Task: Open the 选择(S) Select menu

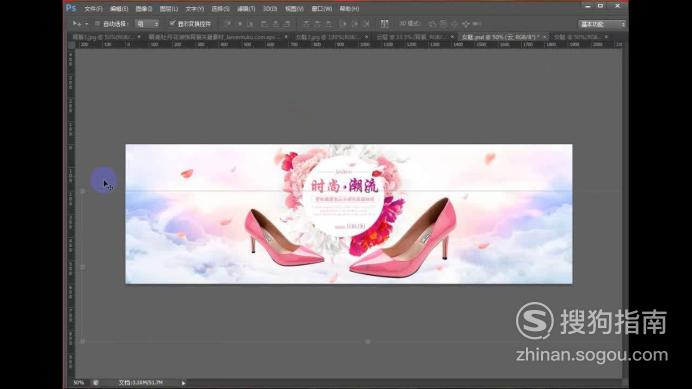Action: tap(220, 8)
